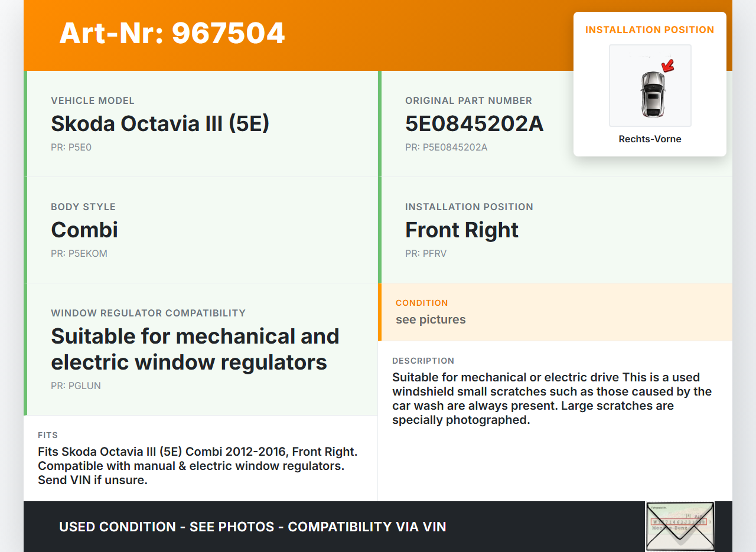Click the Skoda Octavia III (5E) model
Screen dimensions: 756x552
tap(160, 123)
